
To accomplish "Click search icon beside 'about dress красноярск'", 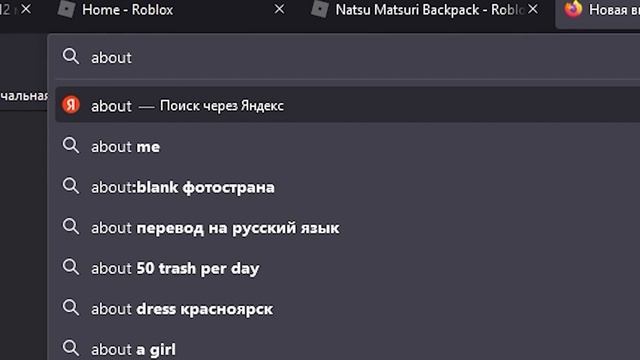I will point(71,308).
